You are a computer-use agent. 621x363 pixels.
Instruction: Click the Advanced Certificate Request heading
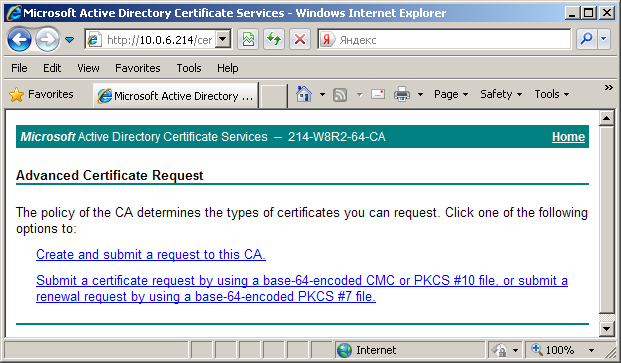tap(110, 175)
